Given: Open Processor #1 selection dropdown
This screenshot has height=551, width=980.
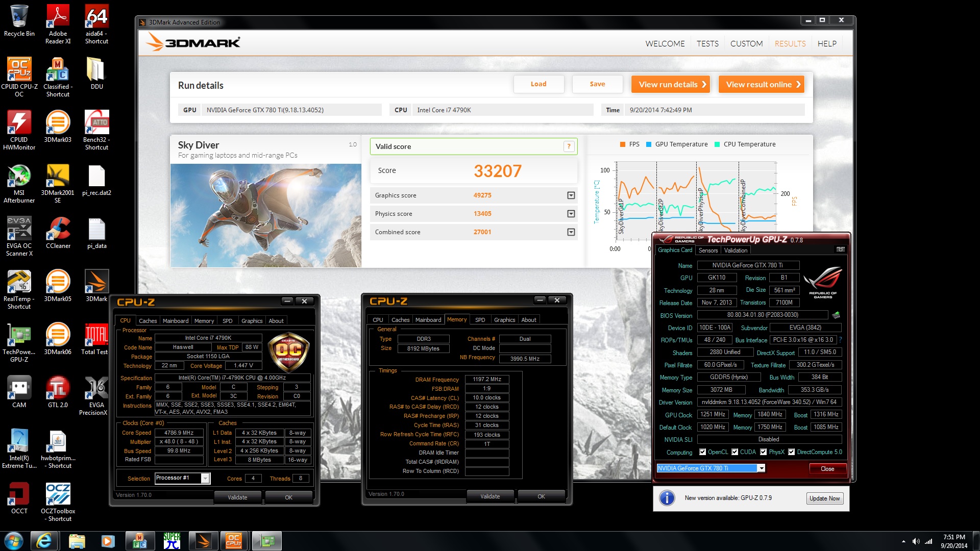Looking at the screenshot, I should 205,478.
